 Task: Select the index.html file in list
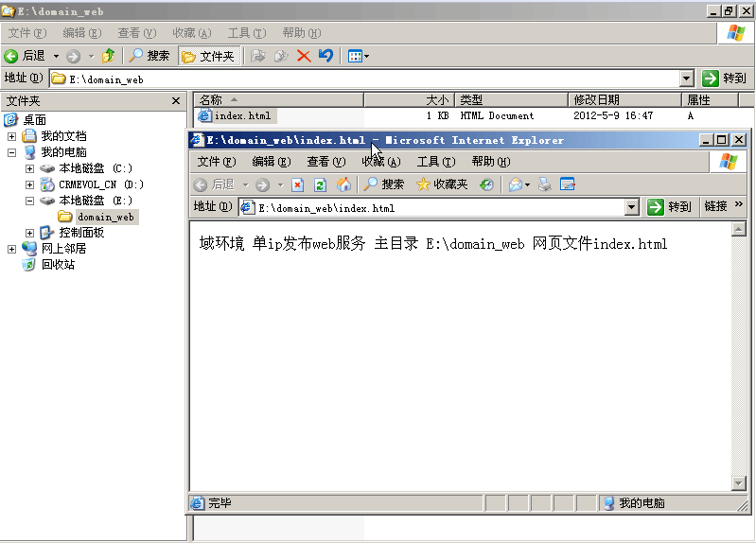pyautogui.click(x=241, y=116)
